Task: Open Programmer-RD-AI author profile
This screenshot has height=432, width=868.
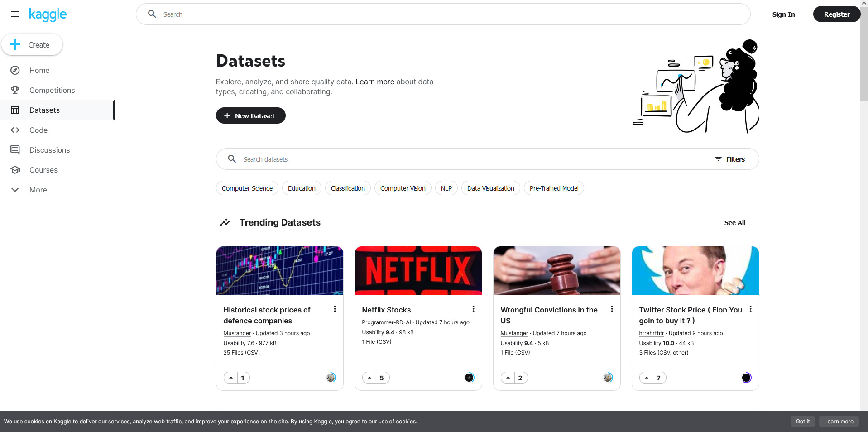Action: click(386, 322)
